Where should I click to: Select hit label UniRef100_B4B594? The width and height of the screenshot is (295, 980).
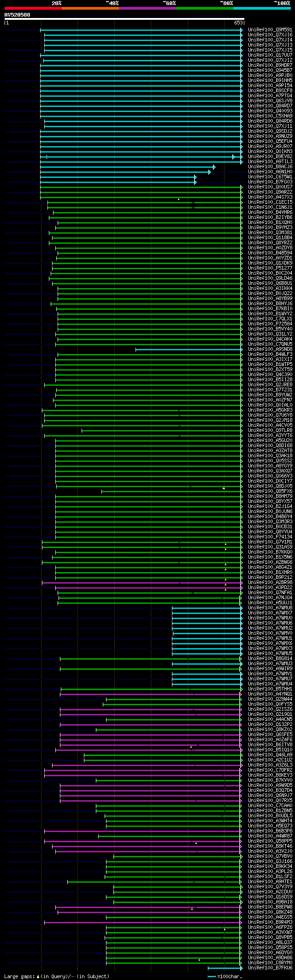click(x=270, y=253)
